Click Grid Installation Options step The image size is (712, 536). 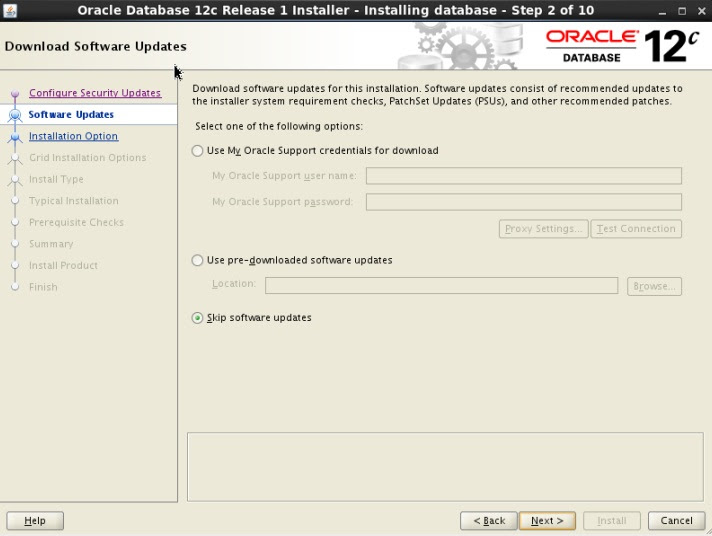point(88,158)
